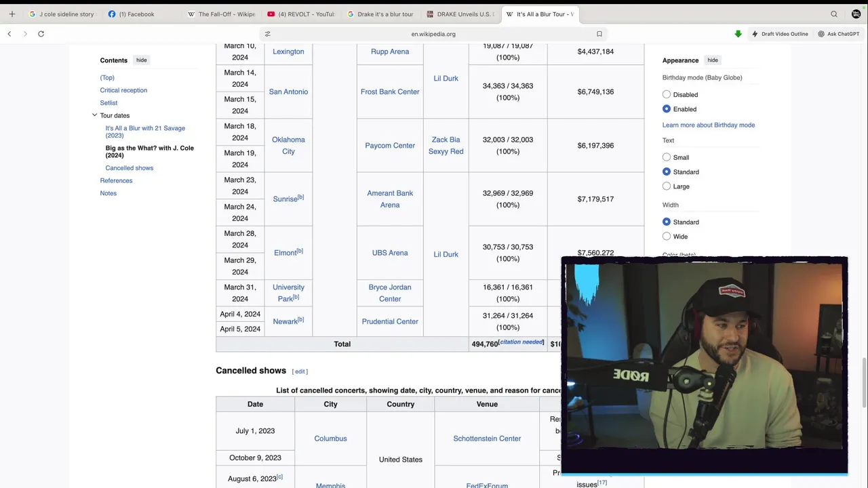Open the Sunrise city link

pos(285,199)
